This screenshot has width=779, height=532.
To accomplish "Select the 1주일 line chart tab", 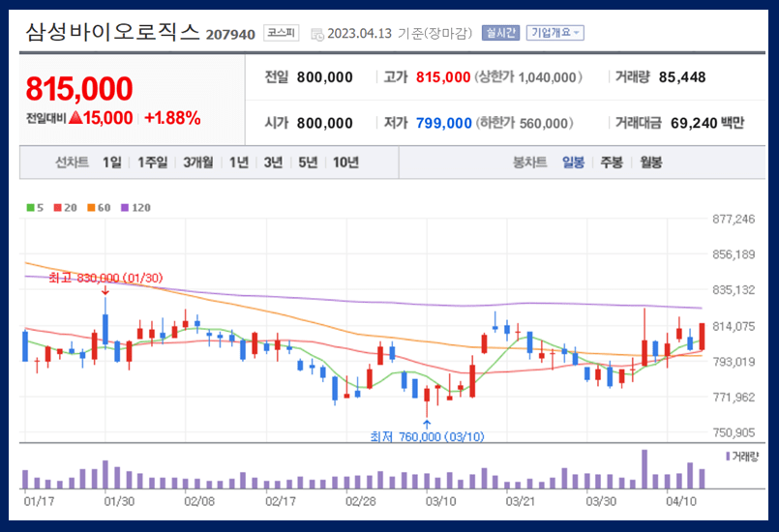I will pos(153,163).
